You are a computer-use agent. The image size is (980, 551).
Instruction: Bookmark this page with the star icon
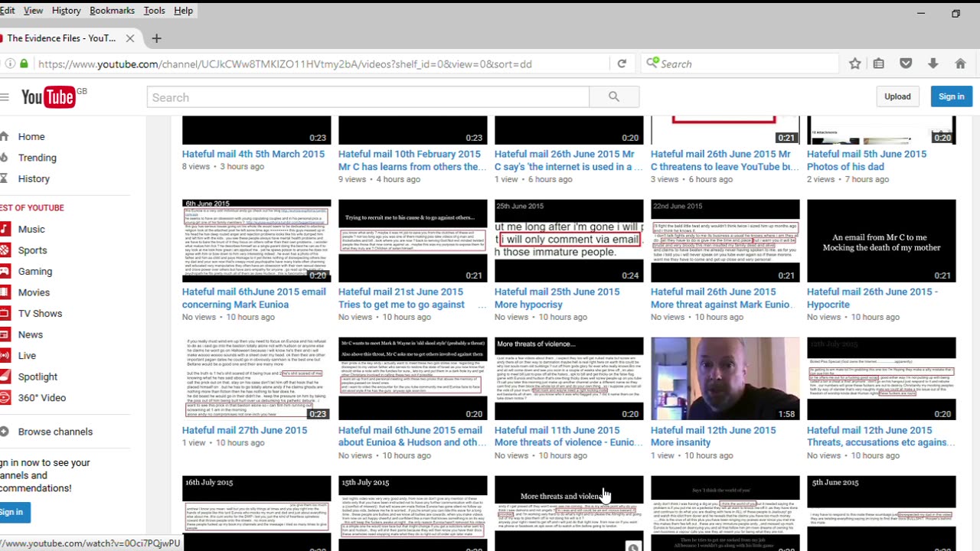pyautogui.click(x=855, y=64)
